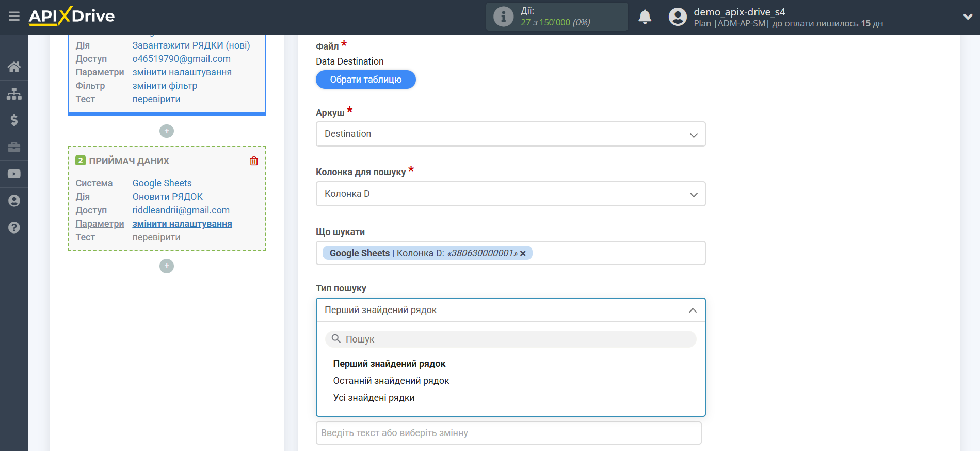The image size is (980, 451).
Task: Click the actions counter 27 з 150'000
Action: point(555,22)
